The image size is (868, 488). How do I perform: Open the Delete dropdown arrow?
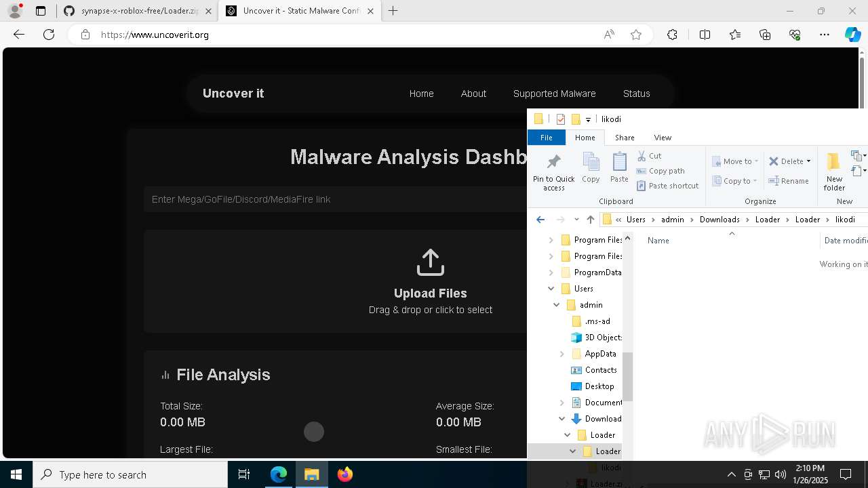pyautogui.click(x=808, y=161)
